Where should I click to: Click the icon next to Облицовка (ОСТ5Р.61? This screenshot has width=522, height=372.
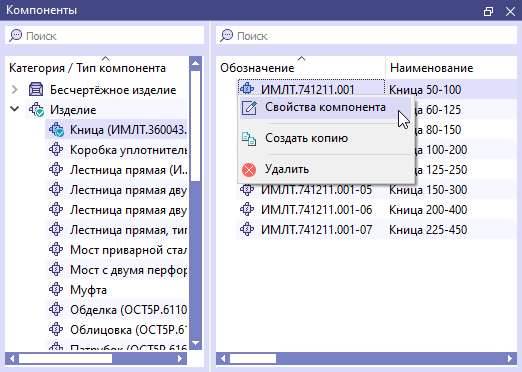click(x=56, y=329)
